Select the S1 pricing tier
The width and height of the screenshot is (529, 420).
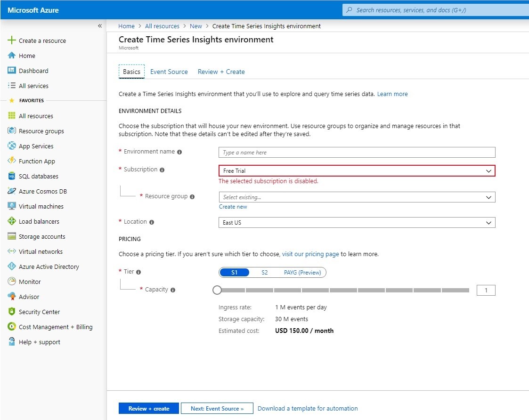point(235,273)
